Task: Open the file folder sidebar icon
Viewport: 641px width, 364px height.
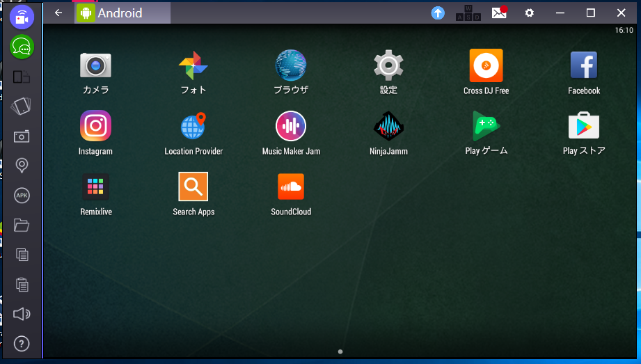Action: coord(22,225)
